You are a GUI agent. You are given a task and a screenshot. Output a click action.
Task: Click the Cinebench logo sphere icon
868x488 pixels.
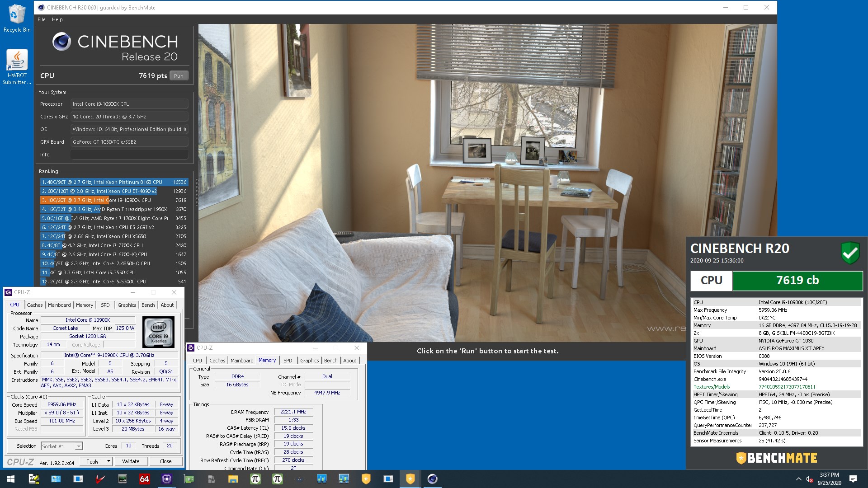[x=61, y=42]
